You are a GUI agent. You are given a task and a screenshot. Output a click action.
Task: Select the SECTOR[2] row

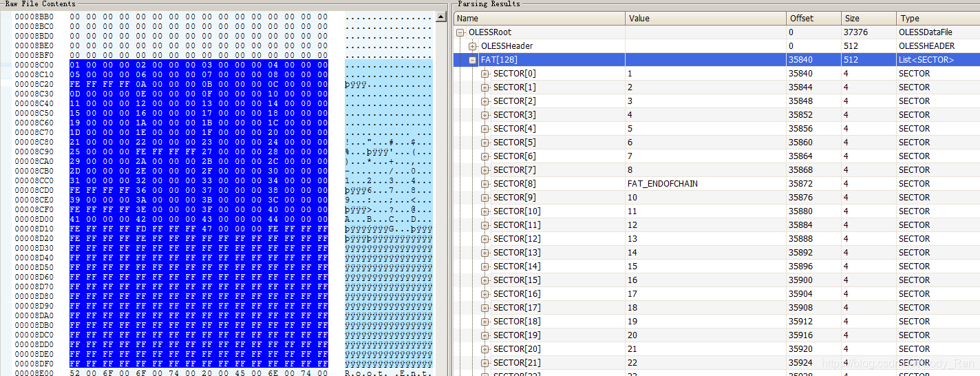coord(717,101)
